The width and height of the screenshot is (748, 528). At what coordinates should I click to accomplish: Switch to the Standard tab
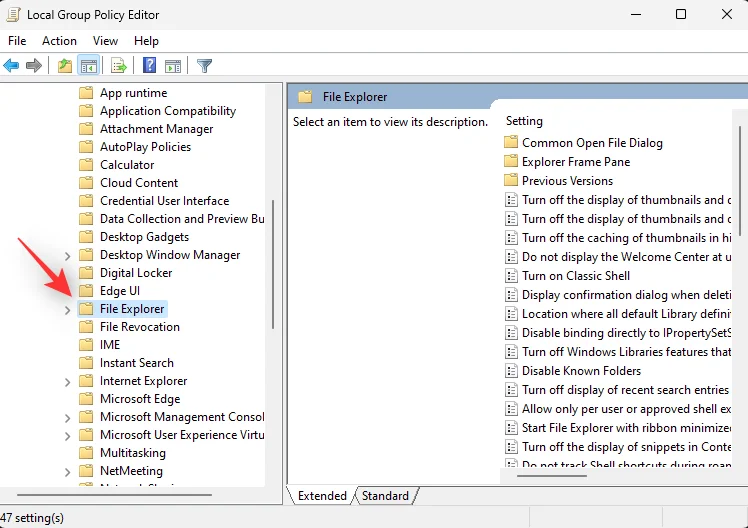pyautogui.click(x=385, y=496)
